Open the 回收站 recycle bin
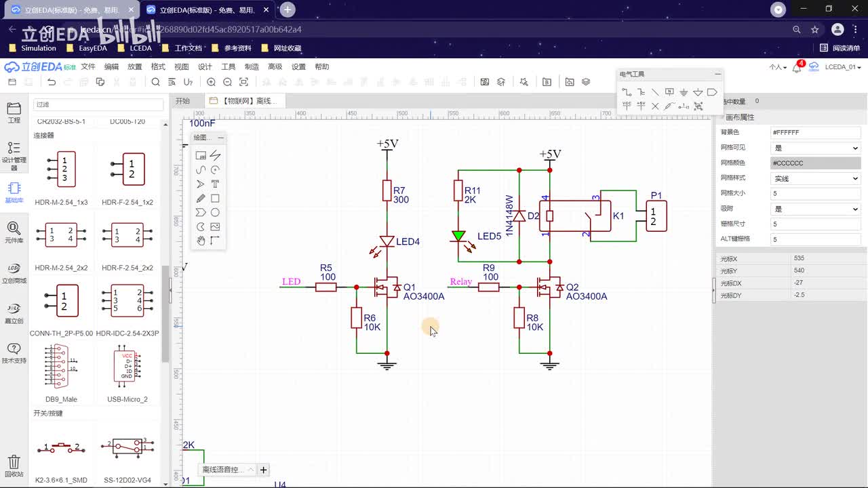Image resolution: width=868 pixels, height=488 pixels. click(14, 466)
